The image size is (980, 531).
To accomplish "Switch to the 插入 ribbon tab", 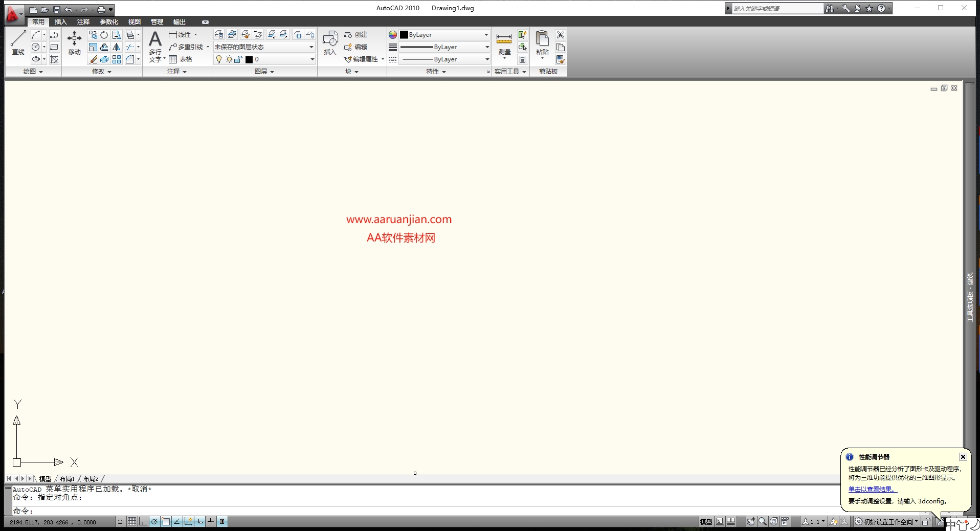I will pos(60,22).
